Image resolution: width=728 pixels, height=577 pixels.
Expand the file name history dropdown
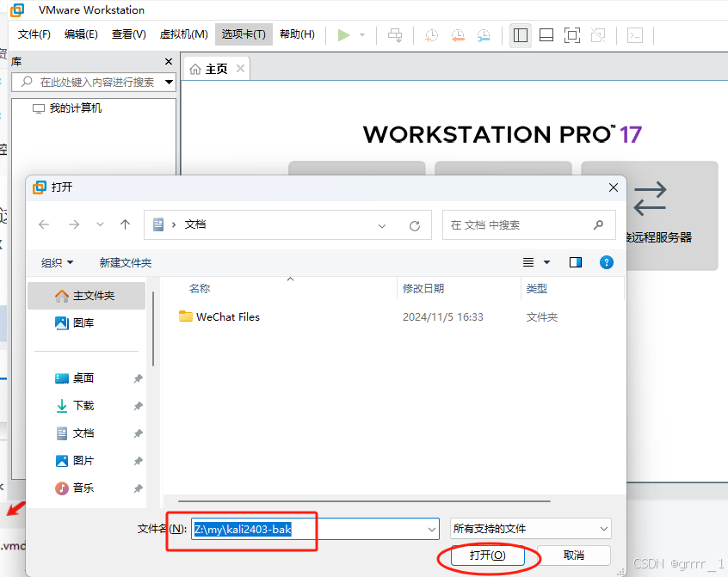click(432, 529)
